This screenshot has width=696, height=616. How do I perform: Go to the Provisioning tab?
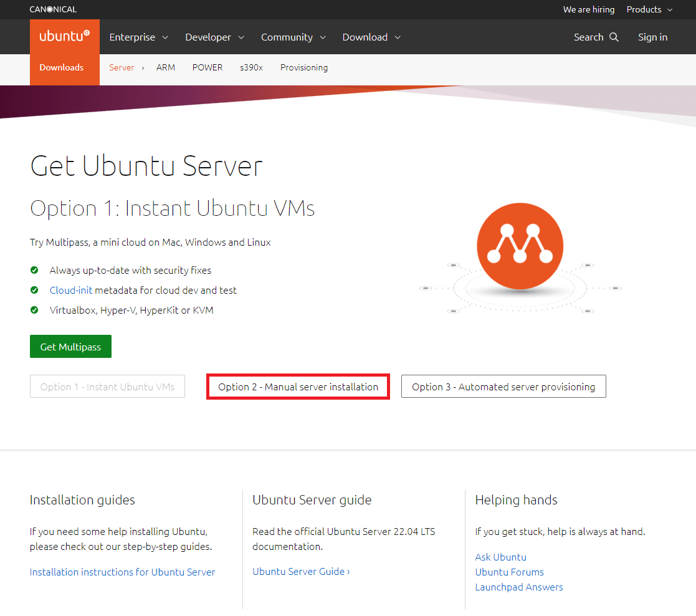pos(304,67)
